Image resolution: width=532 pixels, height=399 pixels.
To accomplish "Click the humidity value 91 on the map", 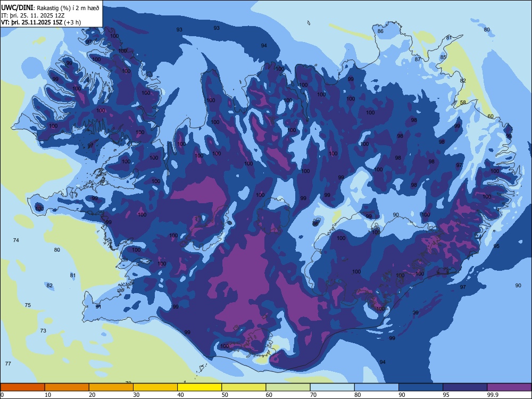I will pyautogui.click(x=98, y=307).
